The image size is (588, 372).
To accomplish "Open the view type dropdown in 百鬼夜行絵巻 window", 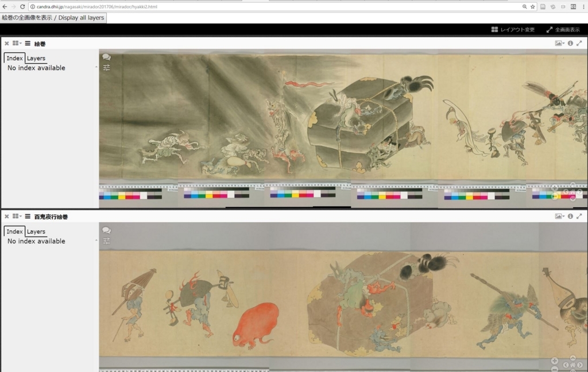I will tap(559, 216).
